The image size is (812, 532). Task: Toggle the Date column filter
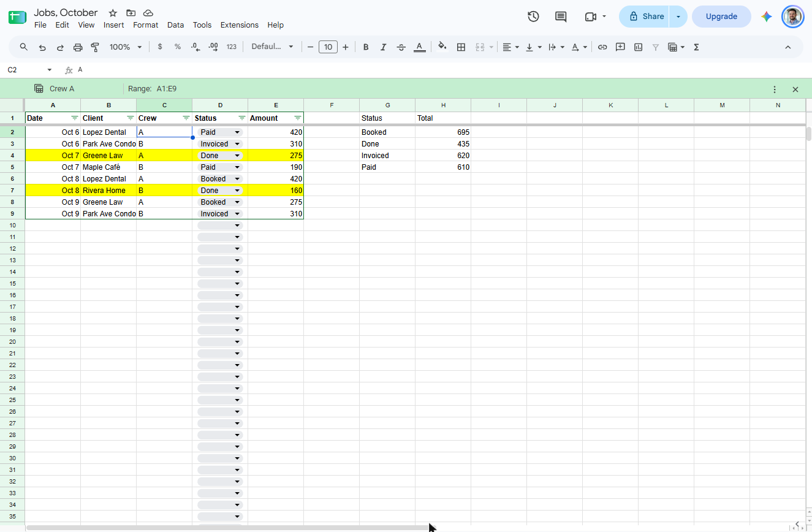[x=75, y=118]
